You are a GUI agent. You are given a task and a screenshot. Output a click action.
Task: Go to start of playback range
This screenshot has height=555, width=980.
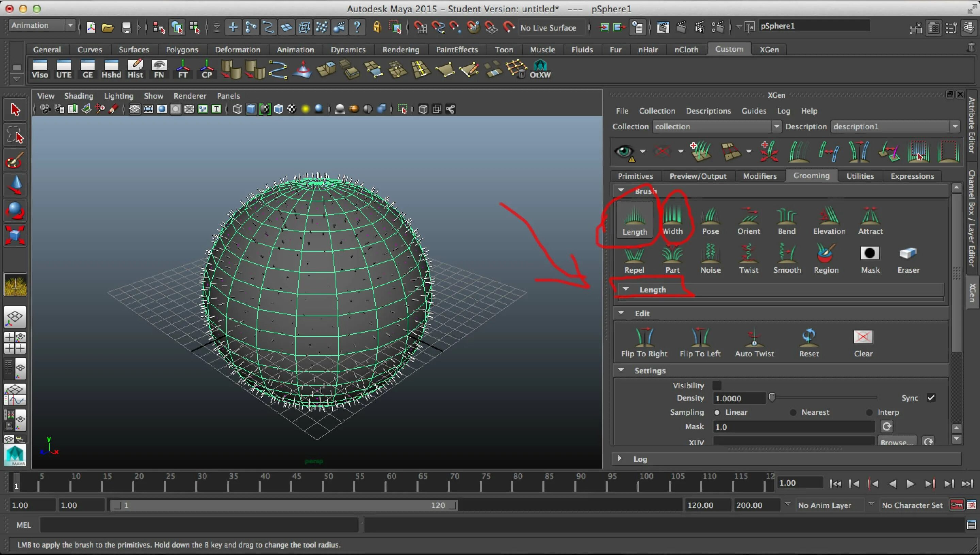[x=835, y=484]
